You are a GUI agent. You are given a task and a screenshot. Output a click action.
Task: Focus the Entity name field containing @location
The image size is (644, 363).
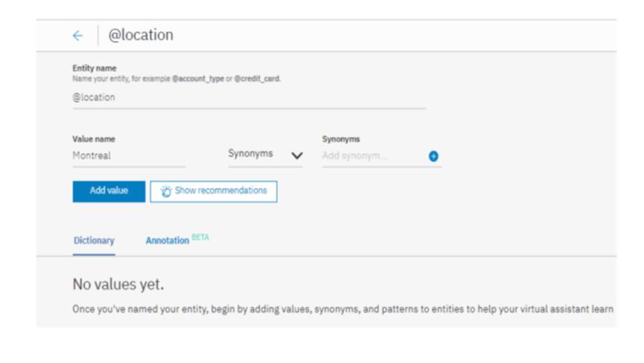tap(249, 98)
